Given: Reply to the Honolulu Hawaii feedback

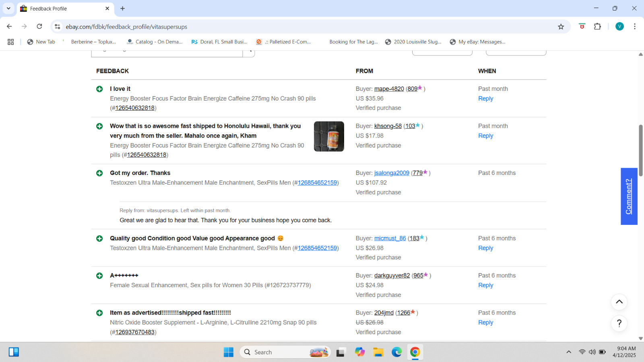Looking at the screenshot, I should 485,136.
